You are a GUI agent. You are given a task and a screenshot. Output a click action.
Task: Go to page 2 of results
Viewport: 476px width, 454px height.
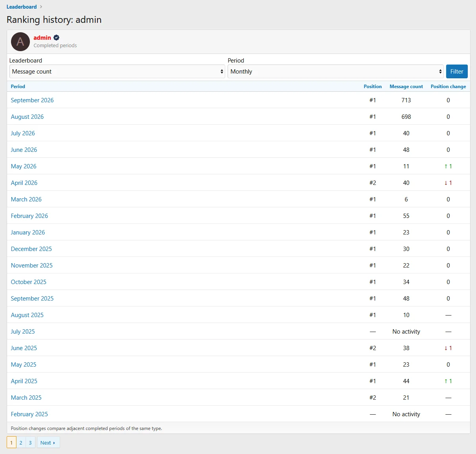(x=21, y=443)
